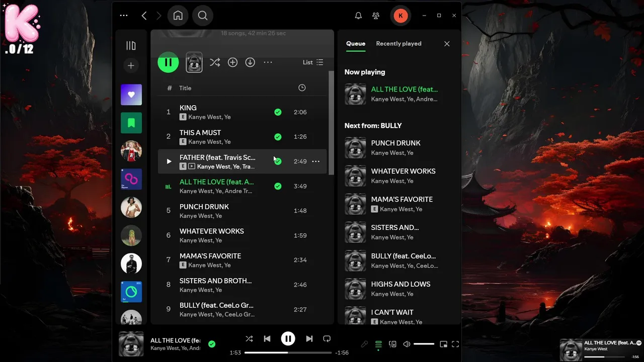Sort by the Title column header
Screen dimensions: 644x362
tap(185, 88)
